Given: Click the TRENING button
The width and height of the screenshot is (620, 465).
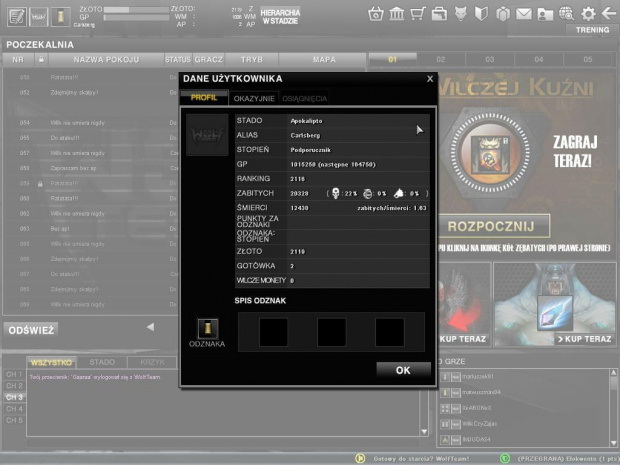Looking at the screenshot, I should (592, 30).
